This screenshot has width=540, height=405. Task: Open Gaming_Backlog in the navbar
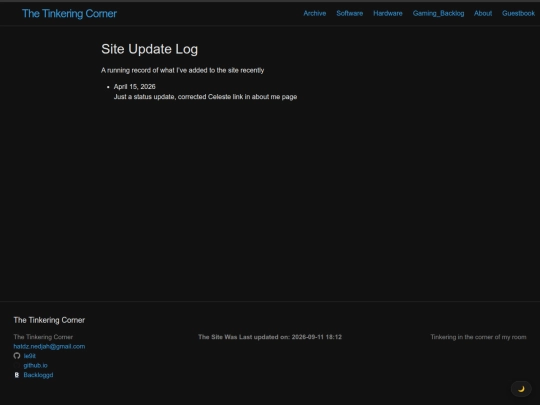coord(438,13)
